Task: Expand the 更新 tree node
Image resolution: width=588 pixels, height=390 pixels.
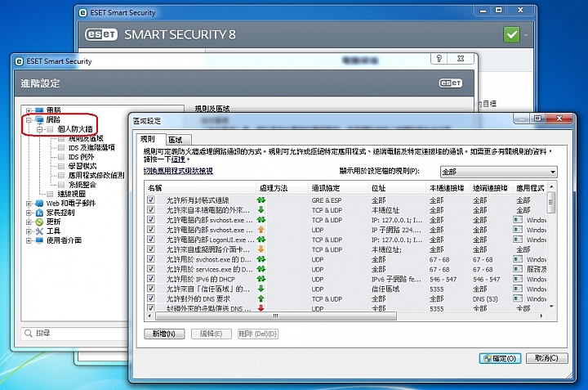Action: point(29,222)
